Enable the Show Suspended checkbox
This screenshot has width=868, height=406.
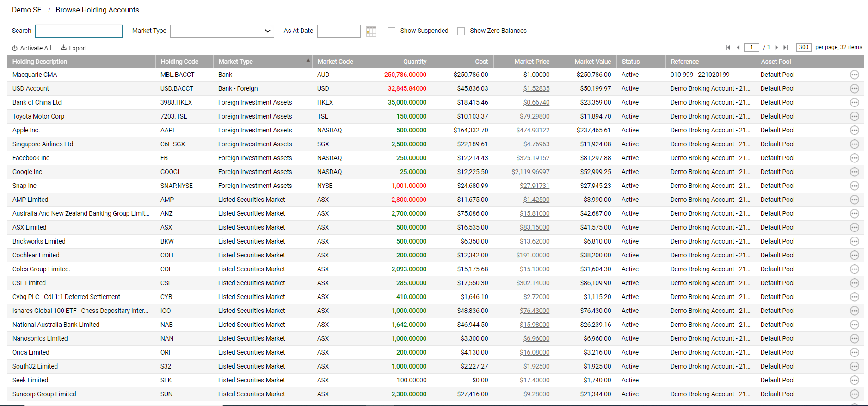391,31
